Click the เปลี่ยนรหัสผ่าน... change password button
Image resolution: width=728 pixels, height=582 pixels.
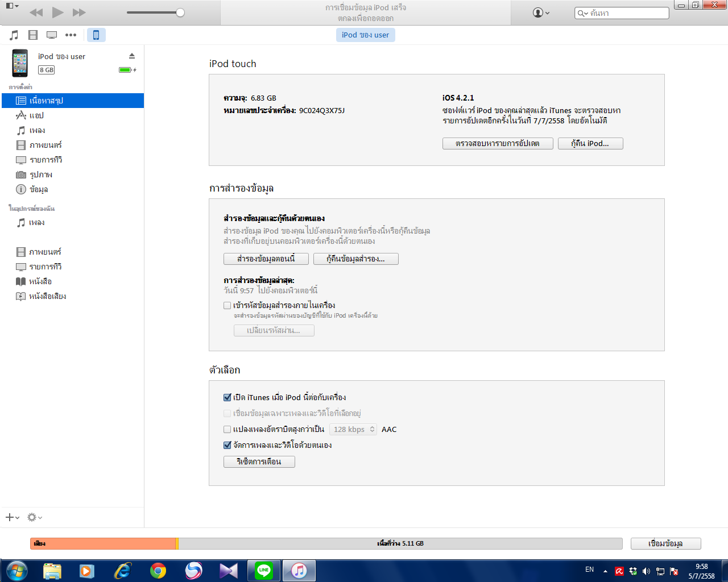point(274,331)
